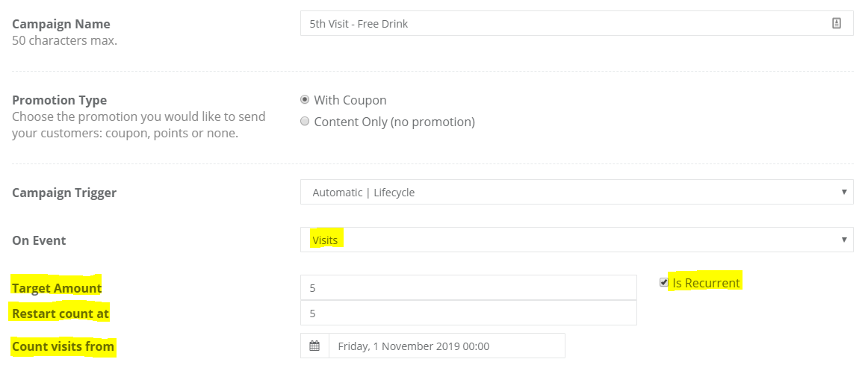Image resolution: width=868 pixels, height=365 pixels.
Task: Click the Target Amount input field
Action: point(468,287)
